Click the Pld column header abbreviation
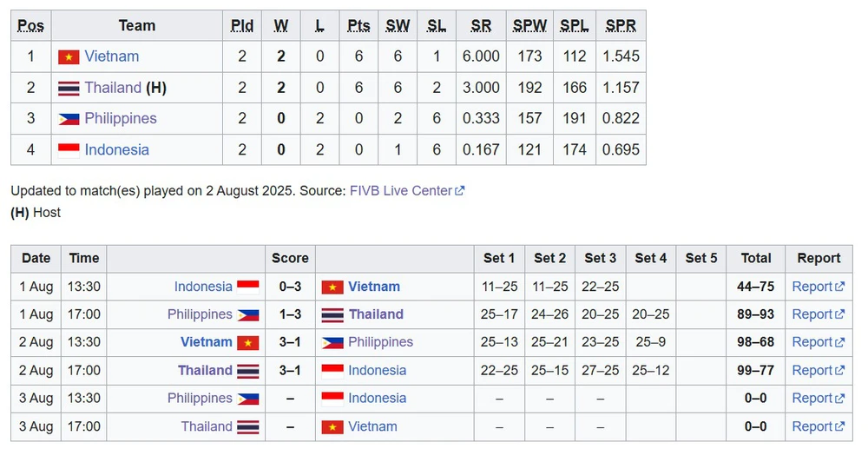The width and height of the screenshot is (868, 449). 242,26
